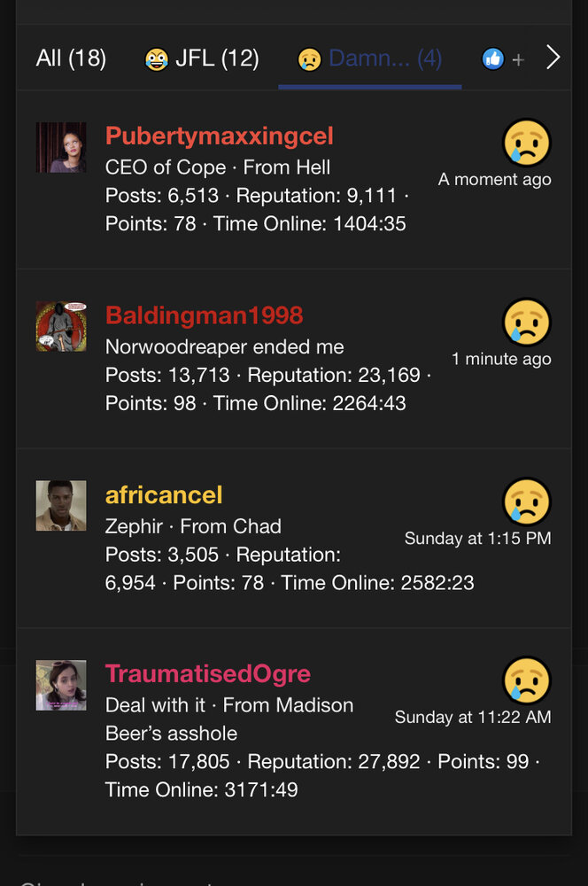This screenshot has width=588, height=886.
Task: Click the thumbs-up like reaction tab icon
Action: click(492, 59)
